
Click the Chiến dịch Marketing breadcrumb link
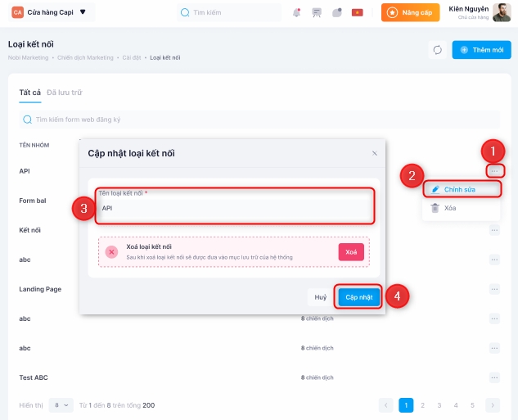pos(86,58)
